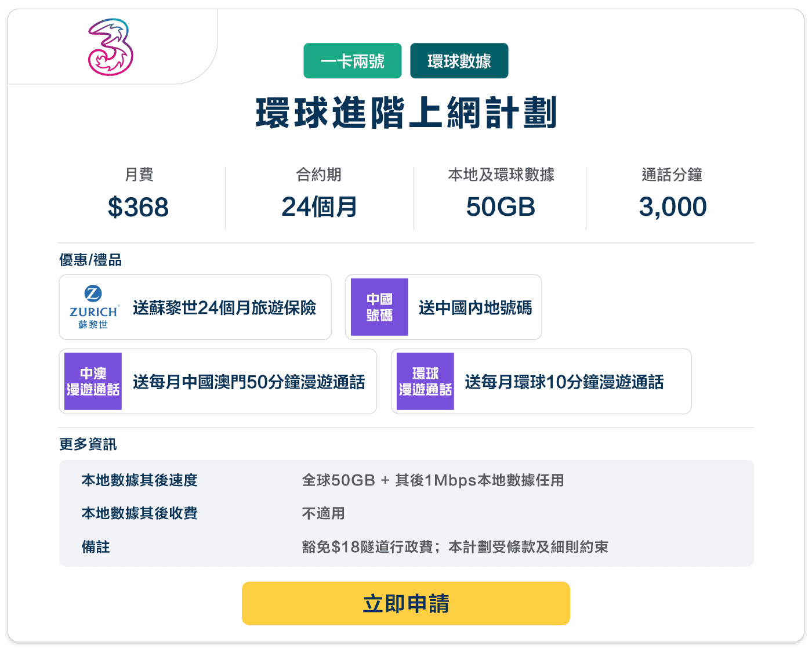Click the $368 monthly fee value
This screenshot has width=812, height=656.
click(x=138, y=207)
